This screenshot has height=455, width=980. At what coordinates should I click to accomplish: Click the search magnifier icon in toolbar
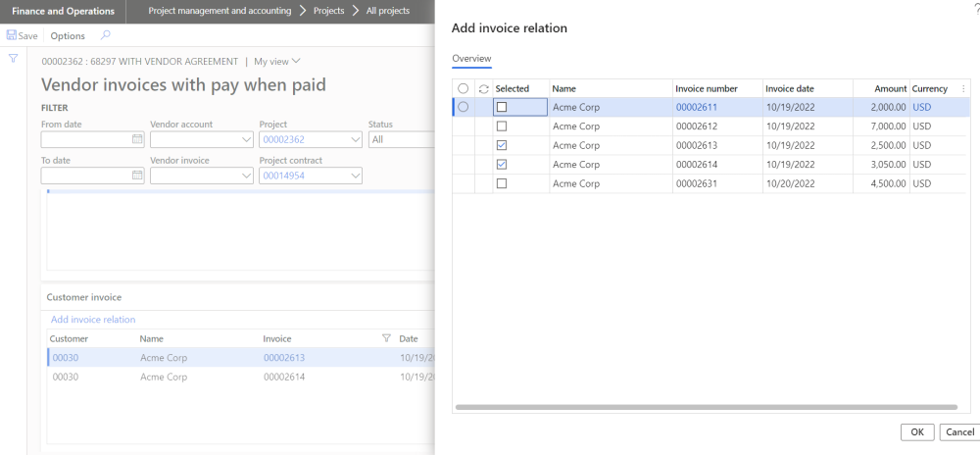(x=106, y=35)
